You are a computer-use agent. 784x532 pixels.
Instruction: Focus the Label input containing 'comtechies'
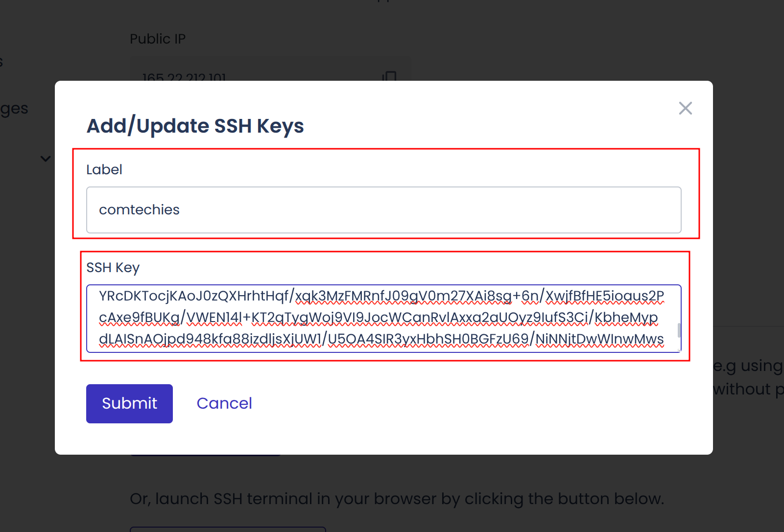pos(383,209)
